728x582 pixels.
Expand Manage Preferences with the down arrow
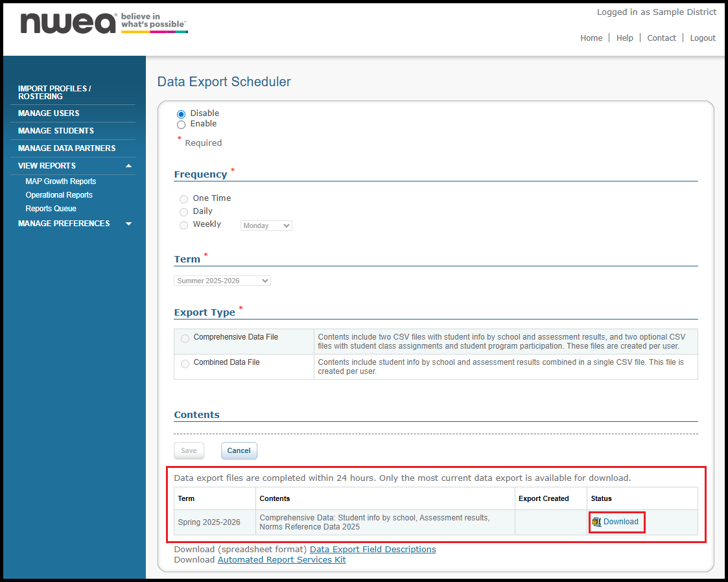[128, 224]
